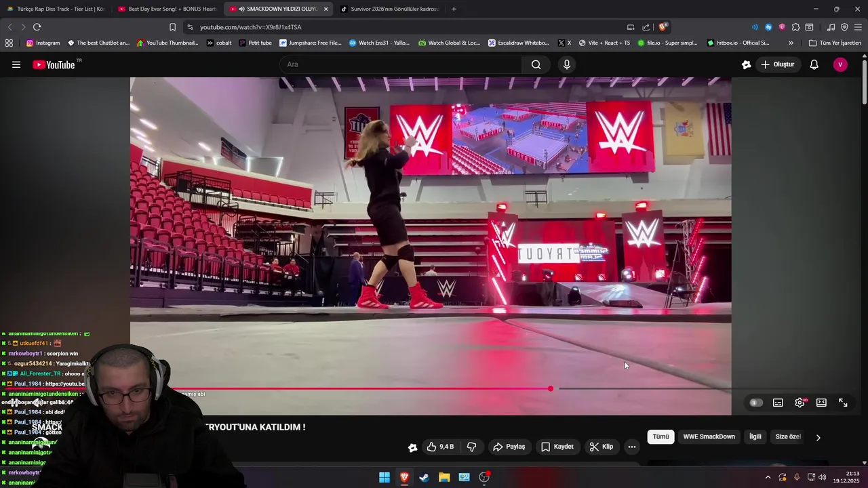Click share icon in address bar

pos(646,27)
